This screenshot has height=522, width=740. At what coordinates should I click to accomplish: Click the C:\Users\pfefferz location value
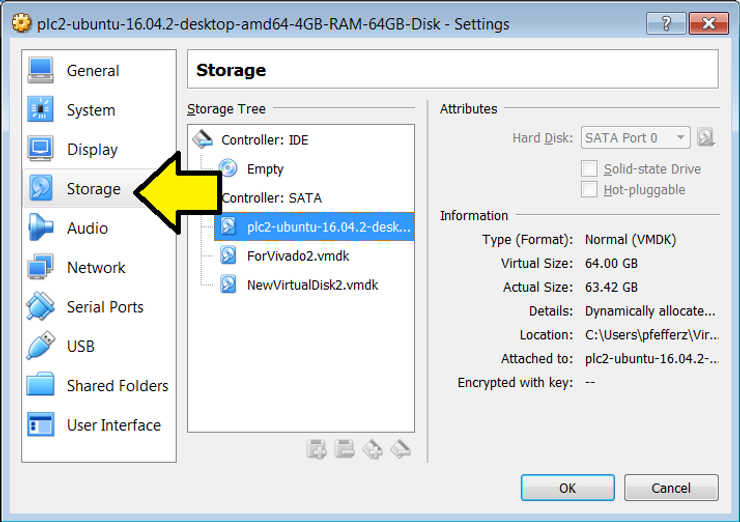click(x=652, y=335)
